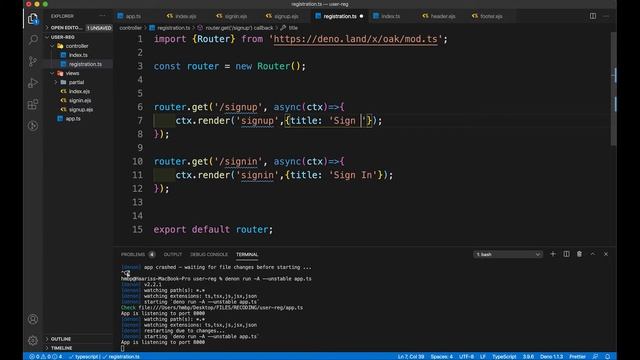Click the controller breadcrumb
This screenshot has height=360, width=640.
tap(130, 28)
